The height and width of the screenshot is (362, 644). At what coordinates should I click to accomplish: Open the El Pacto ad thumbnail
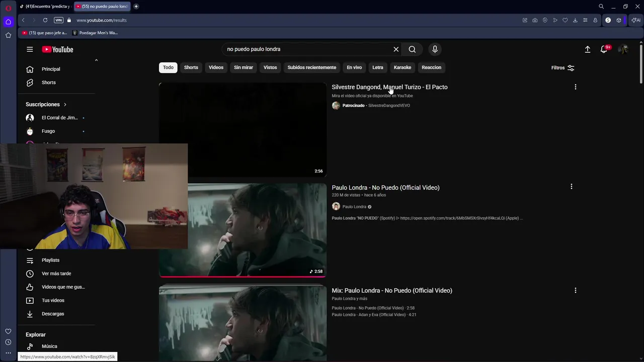point(243,130)
